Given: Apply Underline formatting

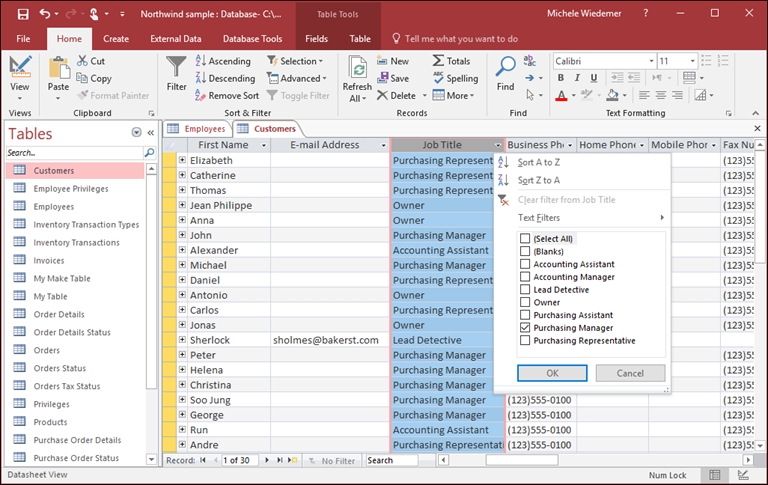Looking at the screenshot, I should point(594,77).
